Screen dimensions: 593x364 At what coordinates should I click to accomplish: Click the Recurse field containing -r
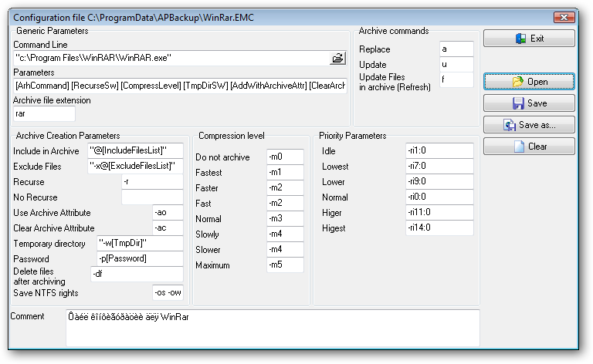[152, 182]
